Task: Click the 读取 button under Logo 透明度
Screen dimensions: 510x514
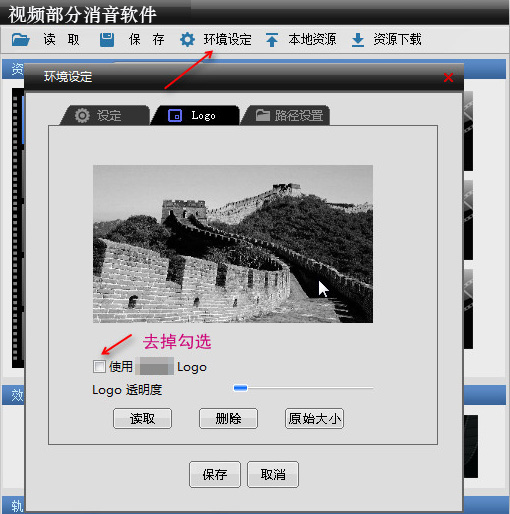Action: (143, 418)
